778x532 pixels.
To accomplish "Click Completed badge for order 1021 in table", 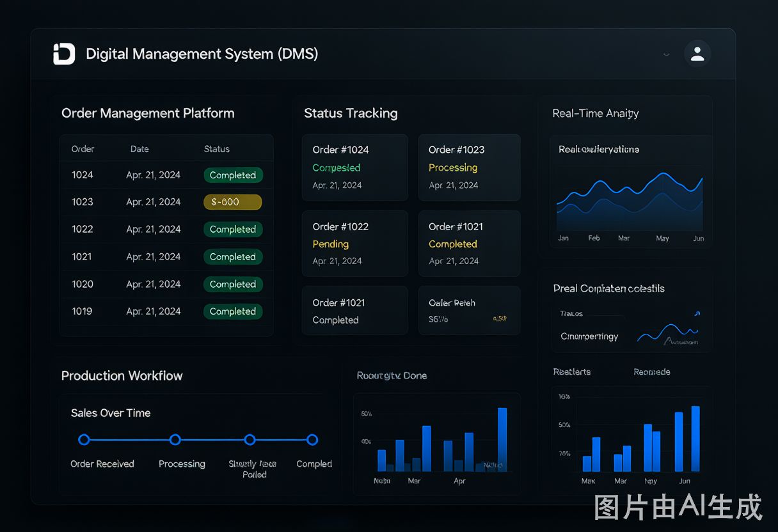I will pos(233,257).
